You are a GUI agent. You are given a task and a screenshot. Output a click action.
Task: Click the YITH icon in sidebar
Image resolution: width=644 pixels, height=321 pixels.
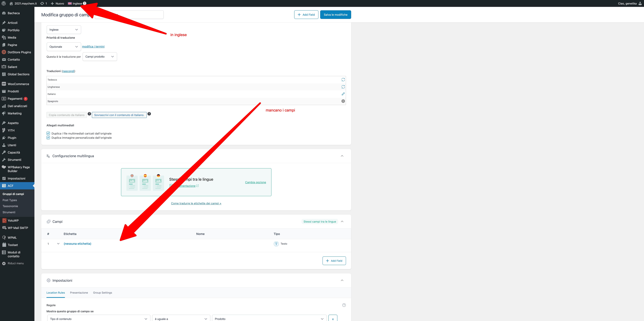4,130
